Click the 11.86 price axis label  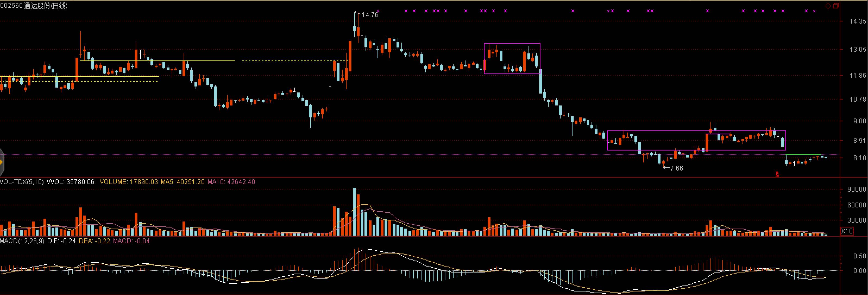(858, 75)
